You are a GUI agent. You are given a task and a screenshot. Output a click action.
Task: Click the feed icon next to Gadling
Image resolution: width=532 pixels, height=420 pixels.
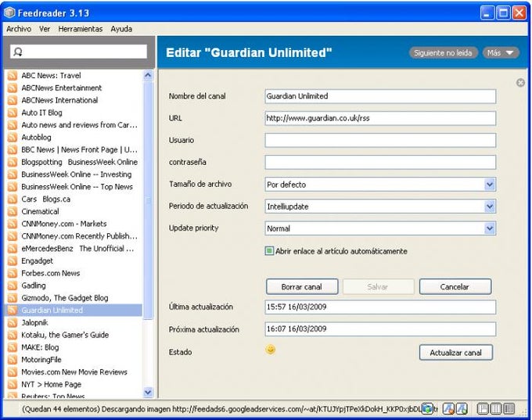pyautogui.click(x=13, y=285)
